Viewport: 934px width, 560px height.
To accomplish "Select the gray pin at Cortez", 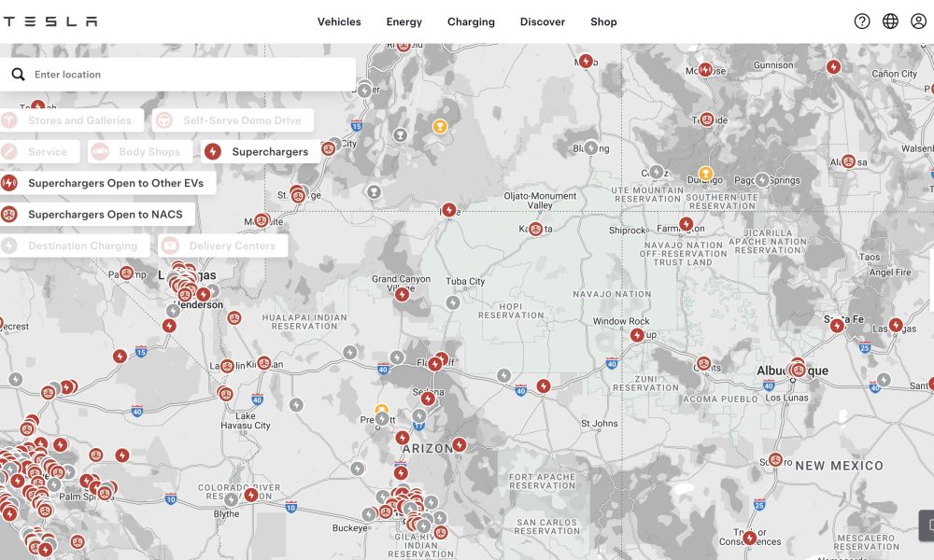I will tap(657, 172).
